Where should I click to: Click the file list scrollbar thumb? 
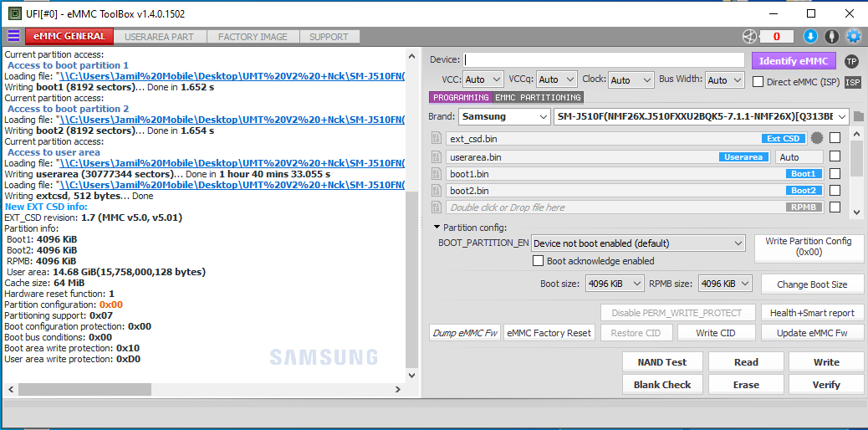point(857,158)
